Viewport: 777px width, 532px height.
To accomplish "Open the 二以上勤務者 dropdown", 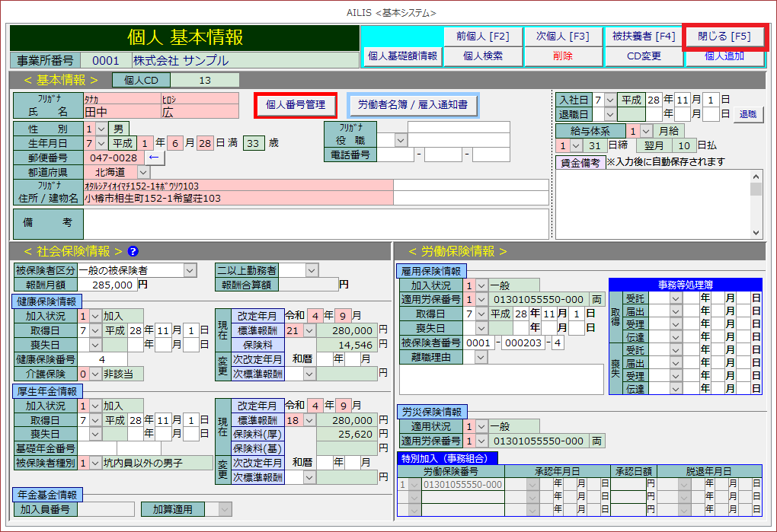I will pyautogui.click(x=311, y=270).
